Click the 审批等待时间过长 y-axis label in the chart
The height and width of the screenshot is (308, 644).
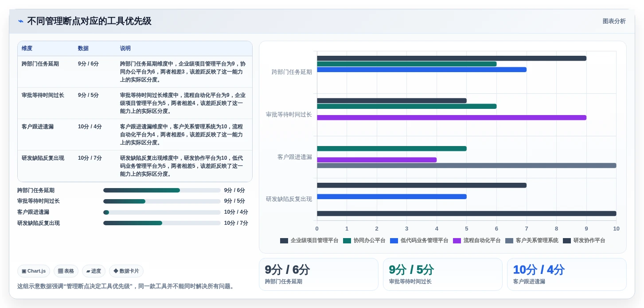[289, 115]
